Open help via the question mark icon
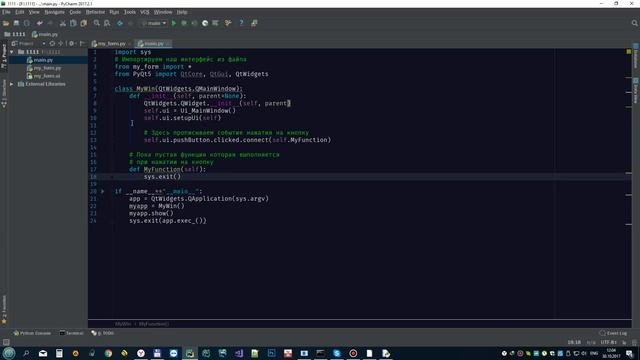 tap(241, 23)
